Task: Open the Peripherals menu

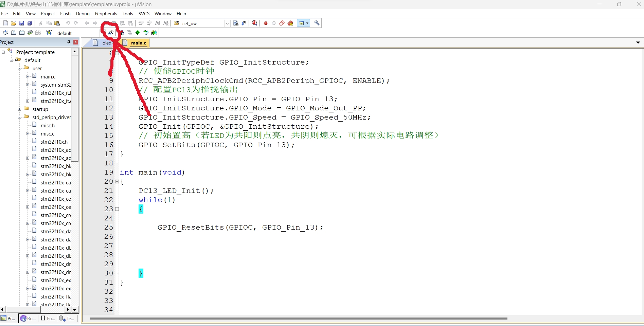Action: coord(106,14)
